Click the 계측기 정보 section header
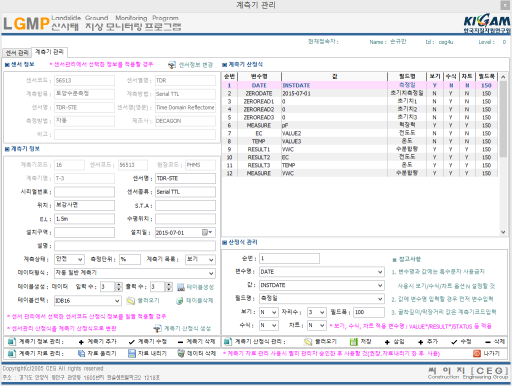The height and width of the screenshot is (387, 512). point(23,149)
